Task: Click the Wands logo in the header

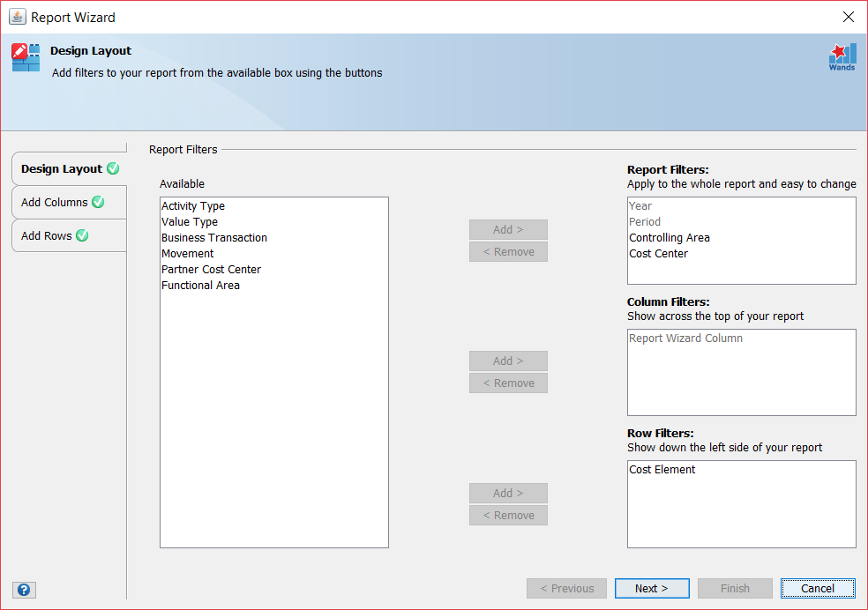Action: coord(842,56)
